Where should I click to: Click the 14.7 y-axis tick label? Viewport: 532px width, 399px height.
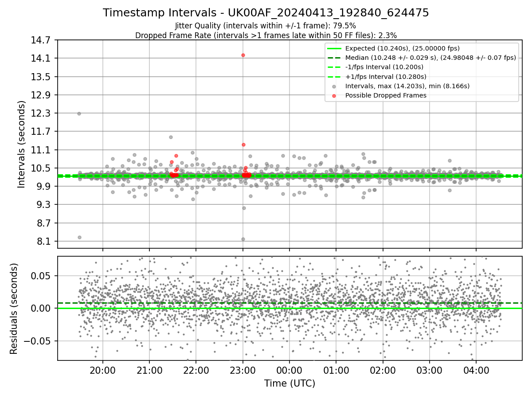[x=42, y=40]
